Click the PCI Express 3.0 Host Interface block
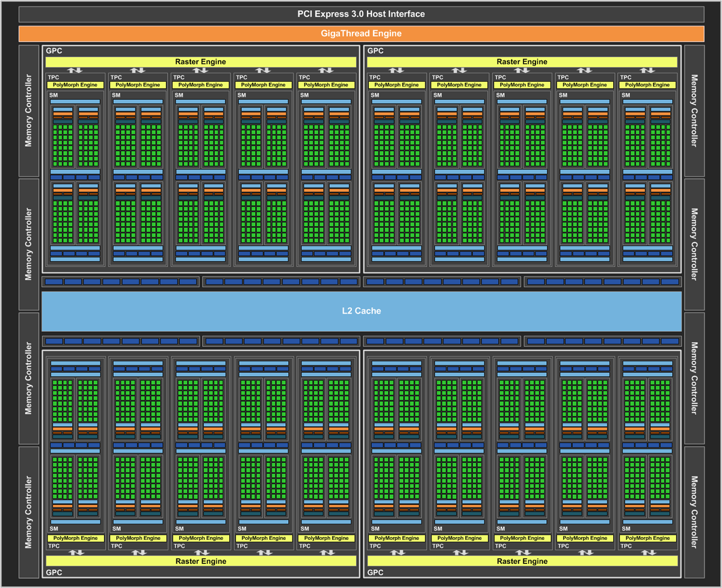 pos(361,14)
